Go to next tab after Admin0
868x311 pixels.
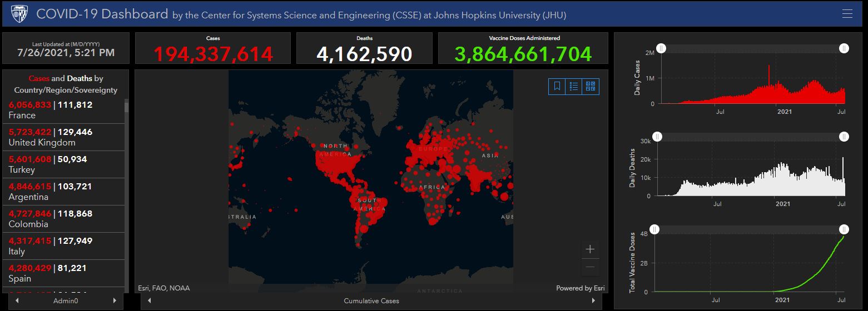point(115,300)
